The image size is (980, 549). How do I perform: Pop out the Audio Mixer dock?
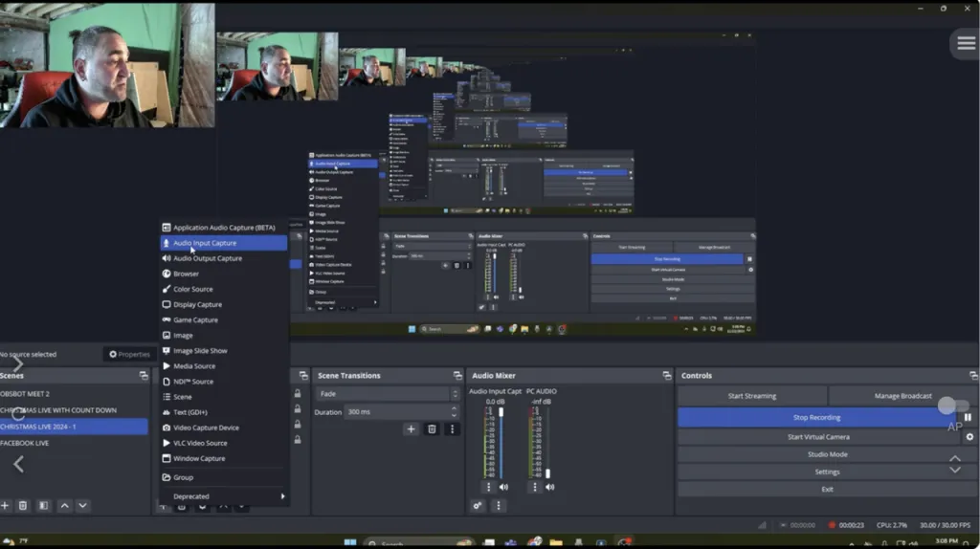pyautogui.click(x=667, y=375)
